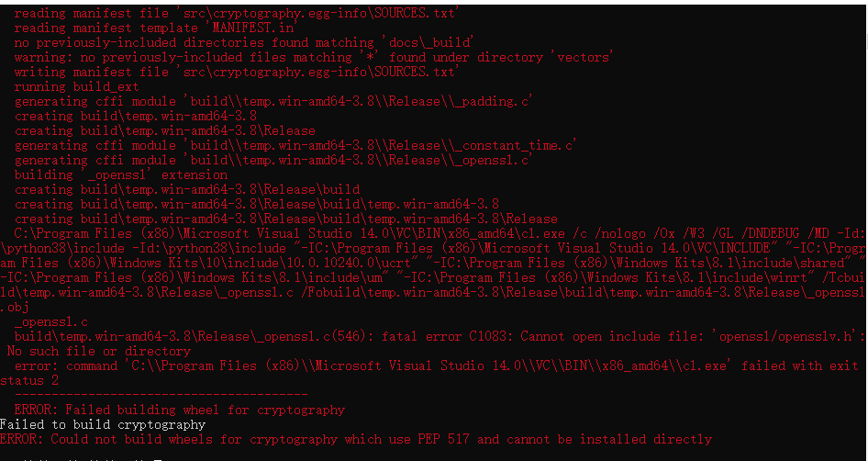Click the dashed separator line above ERROR

click(x=161, y=395)
